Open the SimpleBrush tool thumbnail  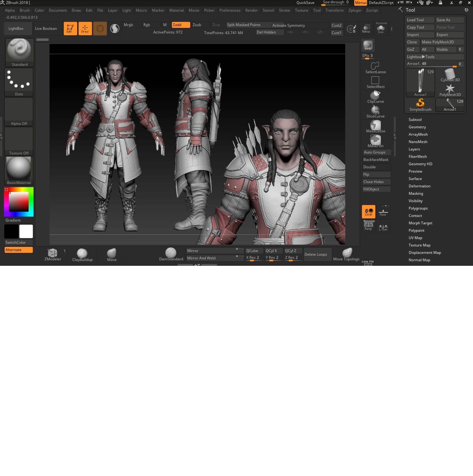(x=420, y=104)
